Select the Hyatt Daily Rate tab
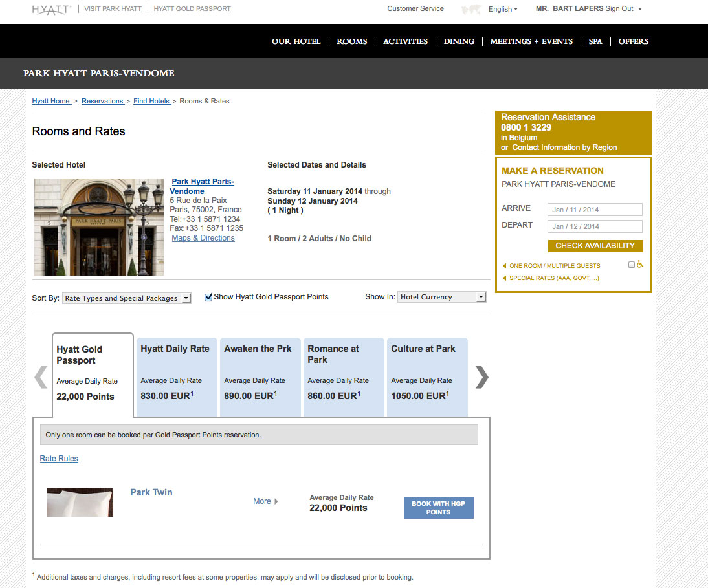 click(175, 375)
